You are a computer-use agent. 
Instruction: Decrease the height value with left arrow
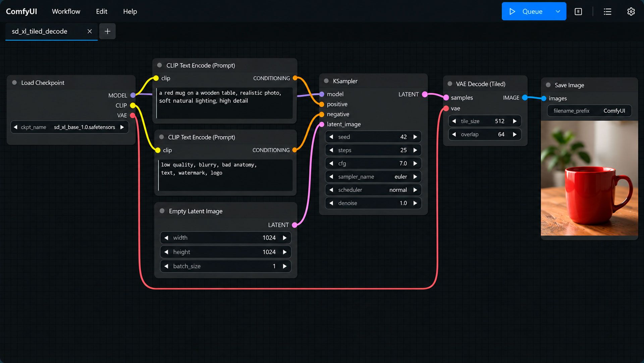pyautogui.click(x=166, y=252)
